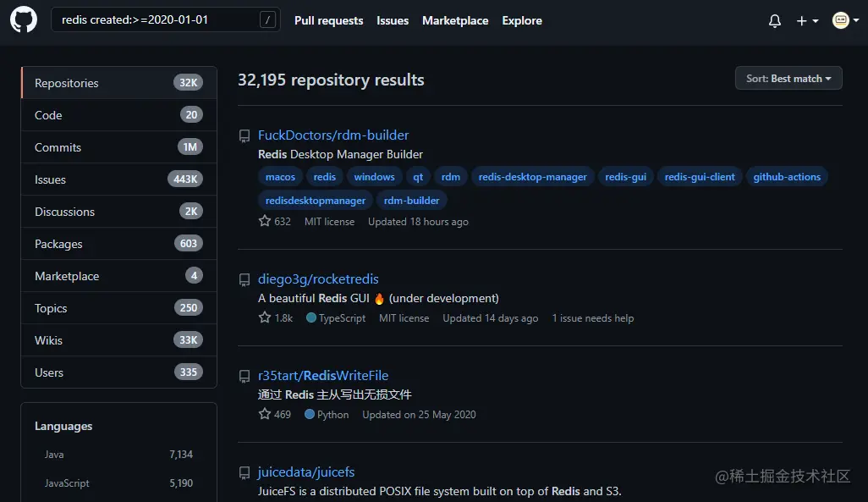Click TypeScript language color dot
The height and width of the screenshot is (502, 868).
[x=311, y=317]
